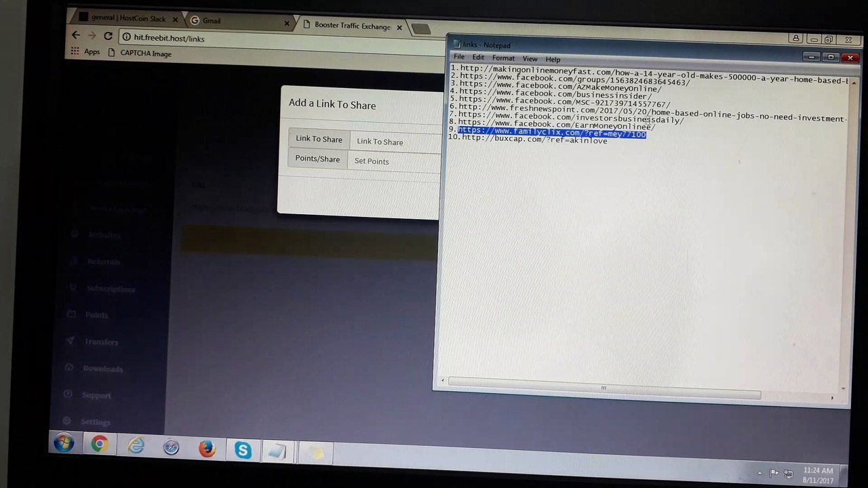The width and height of the screenshot is (868, 488).
Task: Click Notepad's scroll right arrow
Action: tap(832, 397)
